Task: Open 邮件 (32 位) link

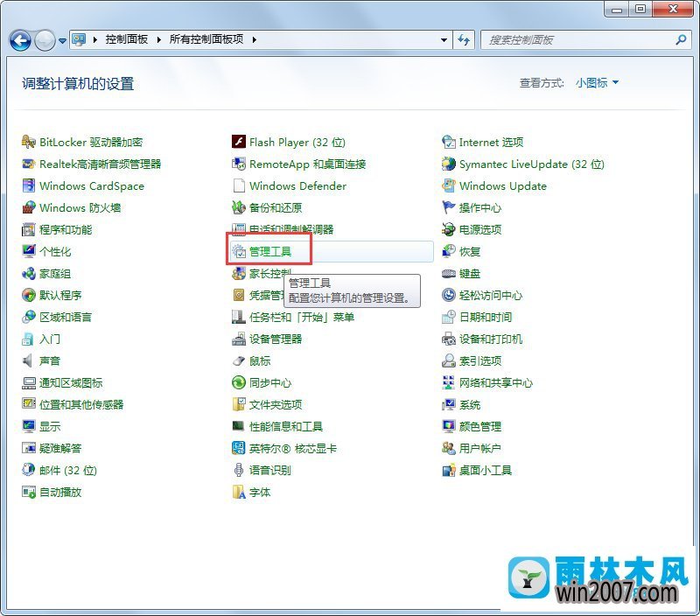Action: coord(68,470)
